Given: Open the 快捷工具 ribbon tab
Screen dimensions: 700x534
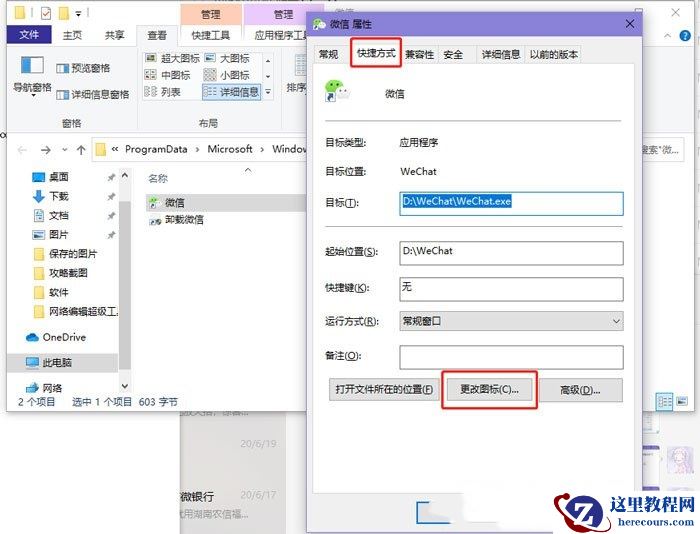Looking at the screenshot, I should [x=211, y=35].
